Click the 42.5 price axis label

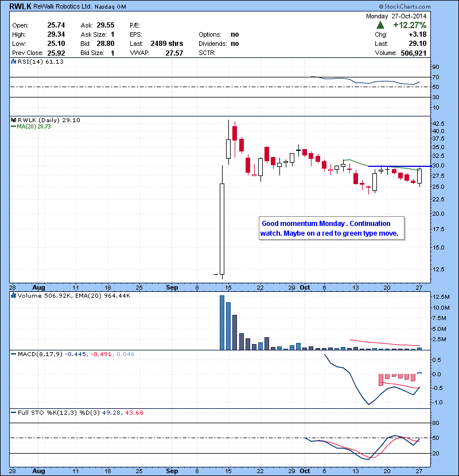[x=438, y=123]
